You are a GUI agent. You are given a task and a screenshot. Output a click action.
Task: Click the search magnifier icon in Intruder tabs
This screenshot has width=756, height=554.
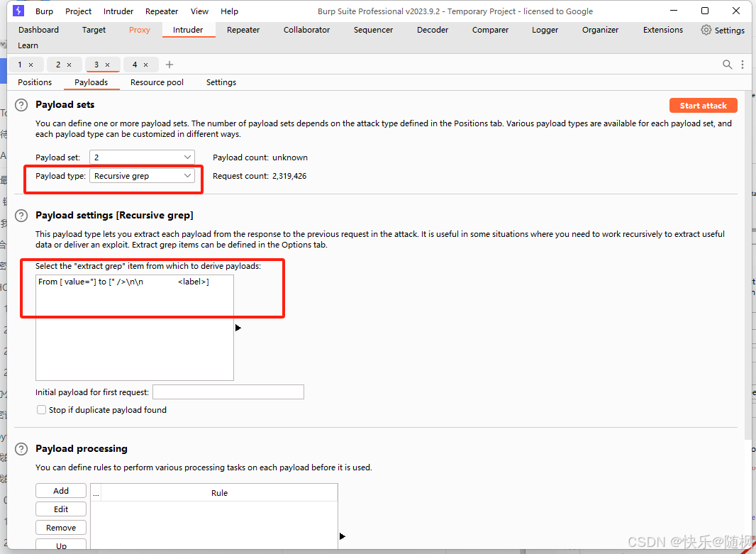click(x=727, y=65)
